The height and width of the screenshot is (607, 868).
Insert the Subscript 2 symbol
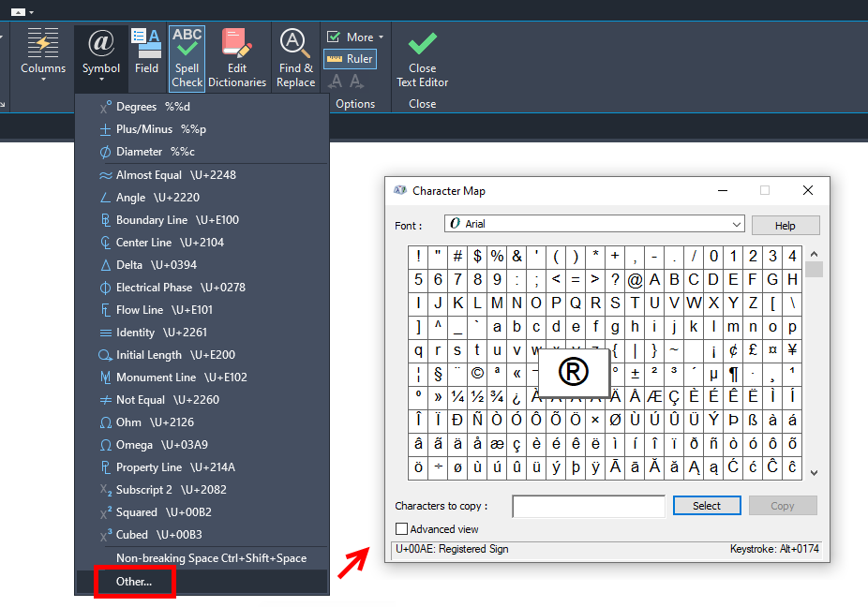pyautogui.click(x=202, y=490)
